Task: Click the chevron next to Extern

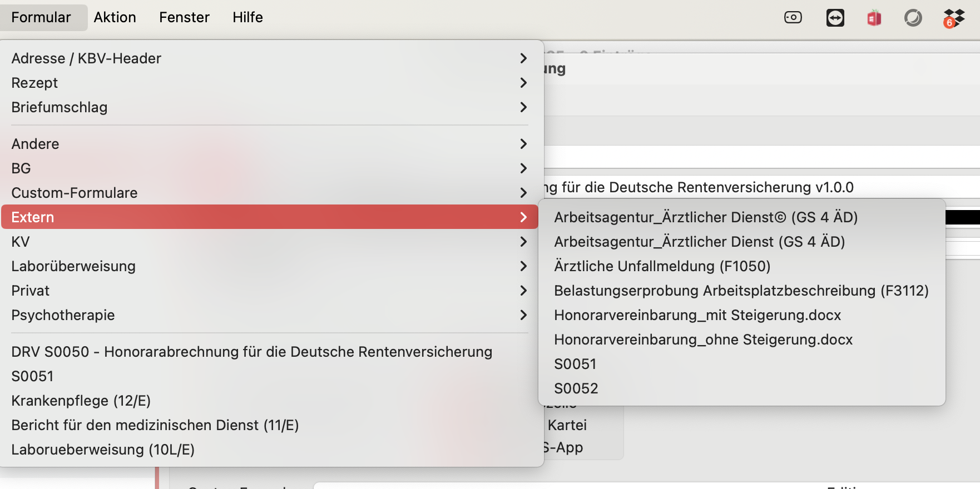Action: 523,217
